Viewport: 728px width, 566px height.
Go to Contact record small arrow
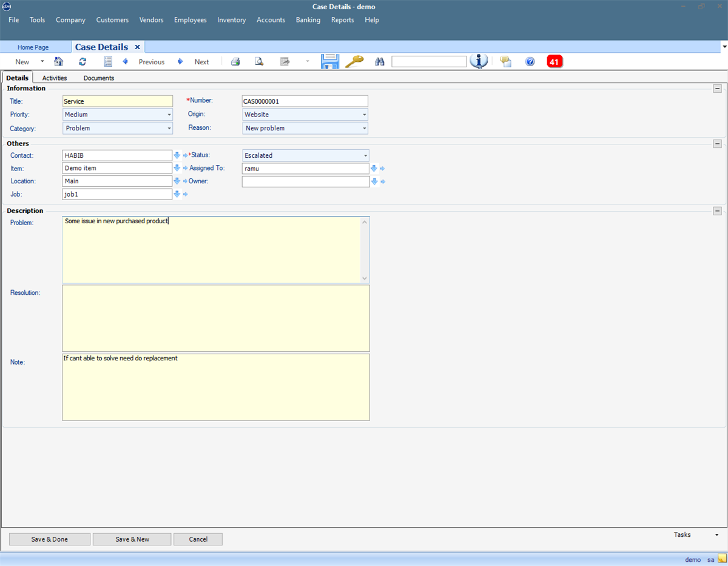[x=186, y=156]
